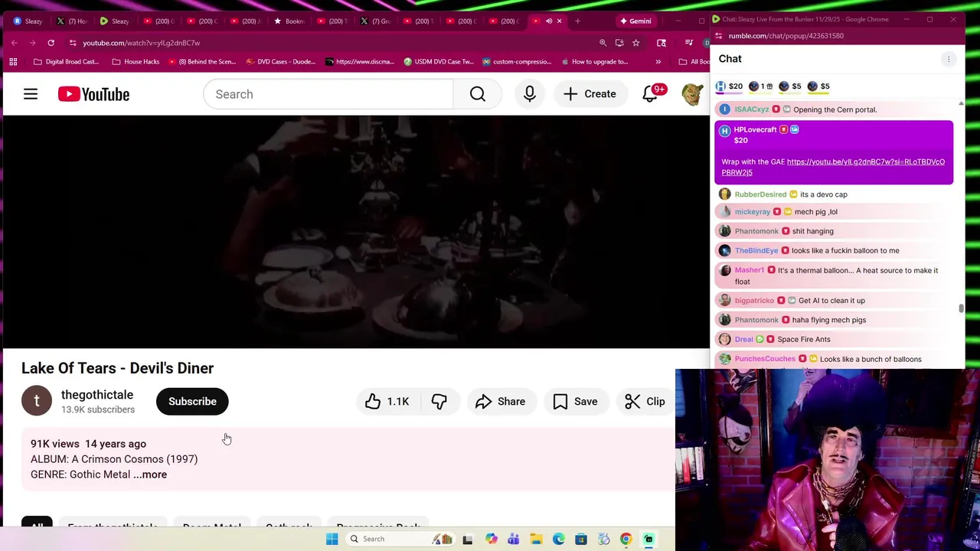Screen dimensions: 980x551
Task: Open the YouTube account avatar menu
Action: (x=691, y=94)
